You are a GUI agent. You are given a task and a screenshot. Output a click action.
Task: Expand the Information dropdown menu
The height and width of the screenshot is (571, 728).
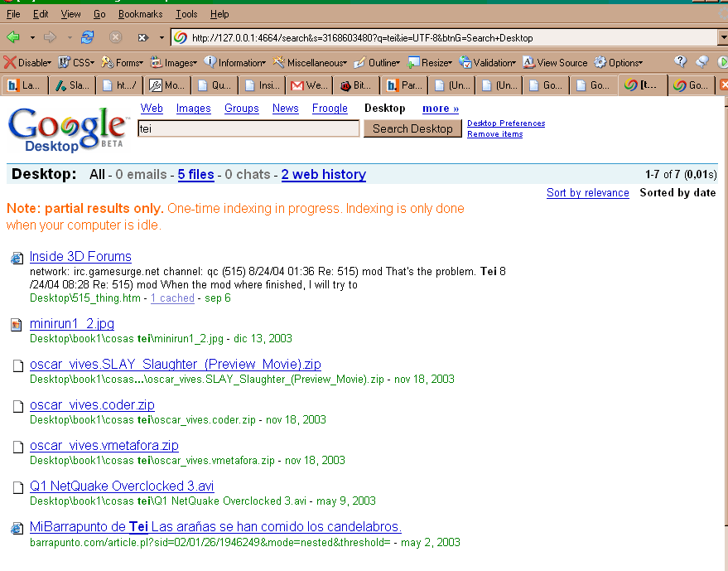[x=235, y=62]
